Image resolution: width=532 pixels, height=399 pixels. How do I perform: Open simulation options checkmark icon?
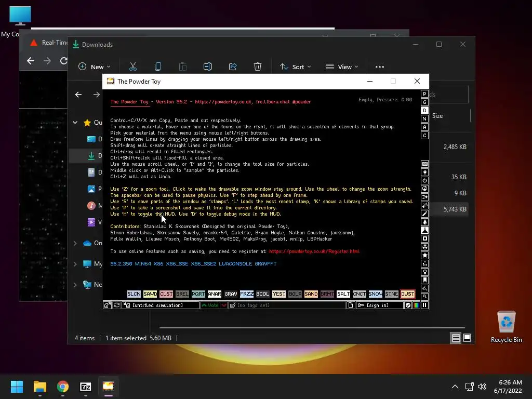(x=408, y=305)
